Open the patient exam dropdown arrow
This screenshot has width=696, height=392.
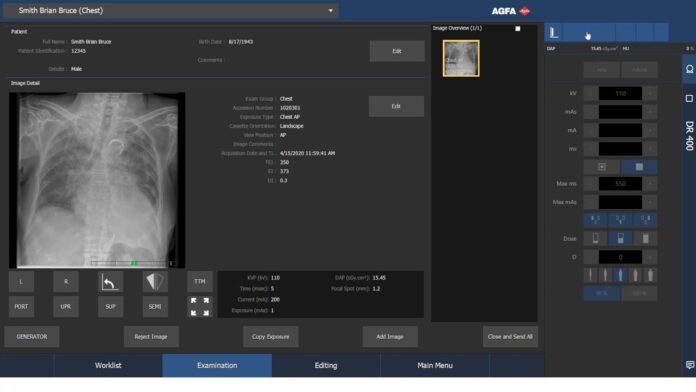[x=330, y=11]
